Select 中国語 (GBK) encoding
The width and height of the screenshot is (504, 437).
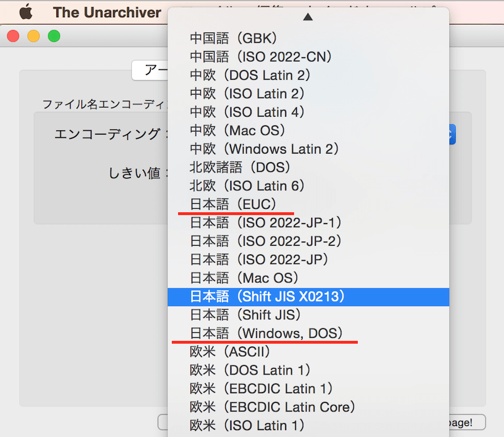pos(308,38)
